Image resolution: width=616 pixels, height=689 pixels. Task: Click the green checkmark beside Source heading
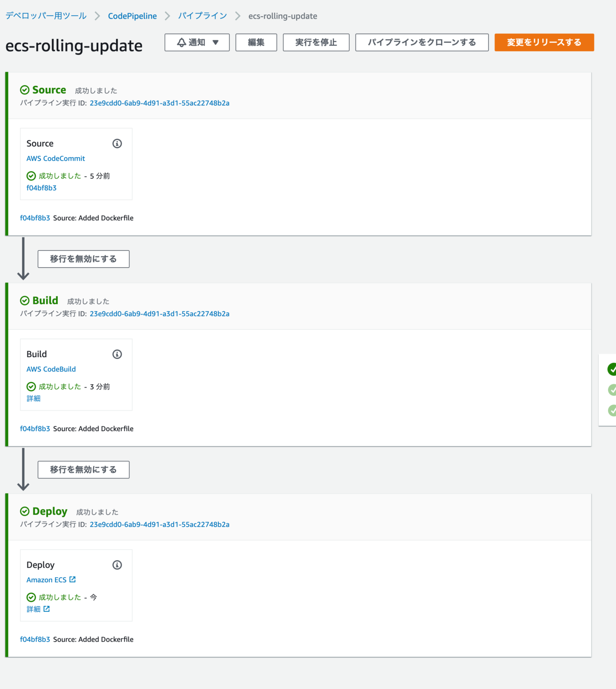tap(25, 89)
